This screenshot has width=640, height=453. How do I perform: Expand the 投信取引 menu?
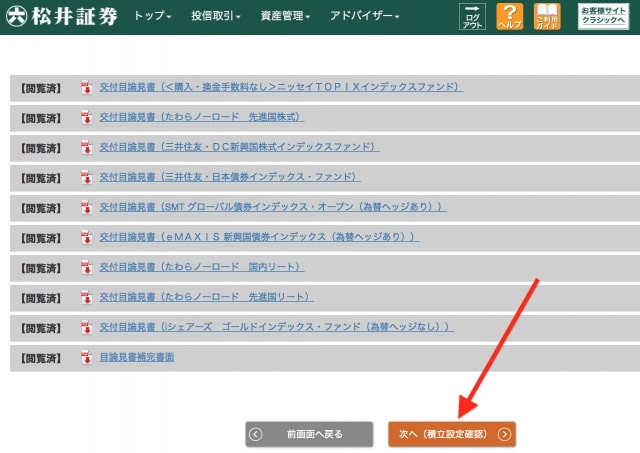[216, 16]
